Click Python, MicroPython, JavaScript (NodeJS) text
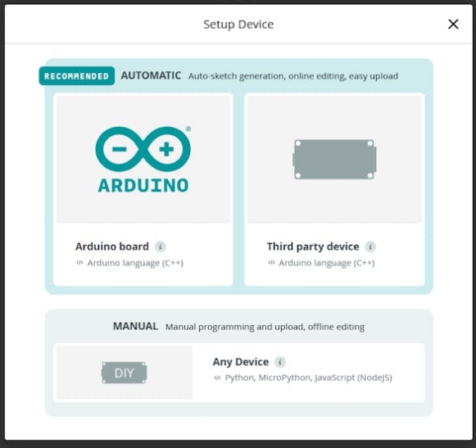Image resolution: width=476 pixels, height=448 pixels. click(x=308, y=378)
